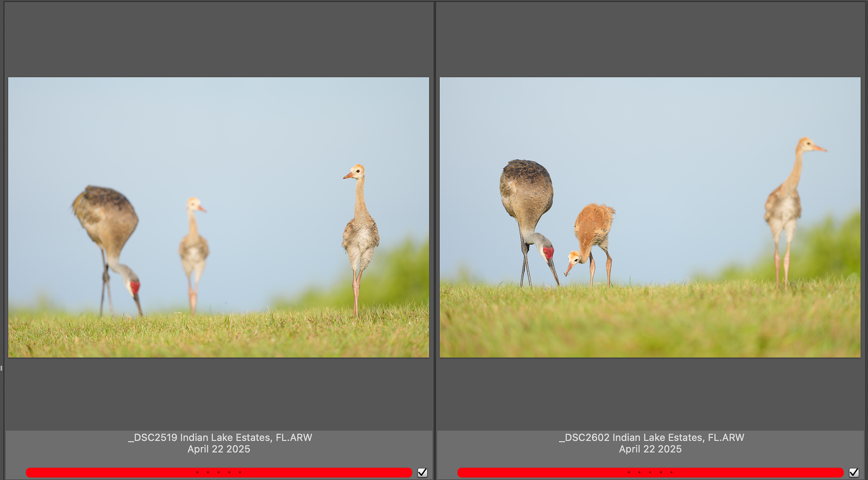Viewport: 868px width, 480px height.
Task: Click the panel handle on left edge
Action: [x=1, y=368]
